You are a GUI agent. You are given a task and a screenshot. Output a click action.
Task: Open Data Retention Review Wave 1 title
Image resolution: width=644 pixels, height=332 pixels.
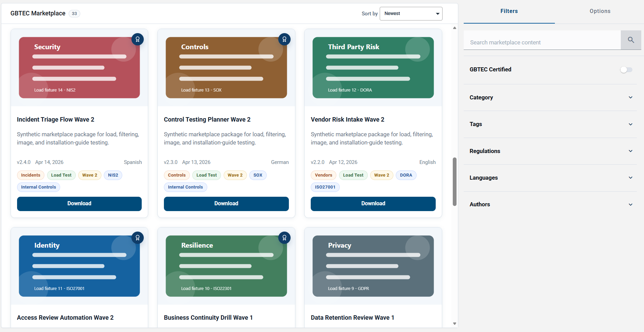click(x=352, y=318)
